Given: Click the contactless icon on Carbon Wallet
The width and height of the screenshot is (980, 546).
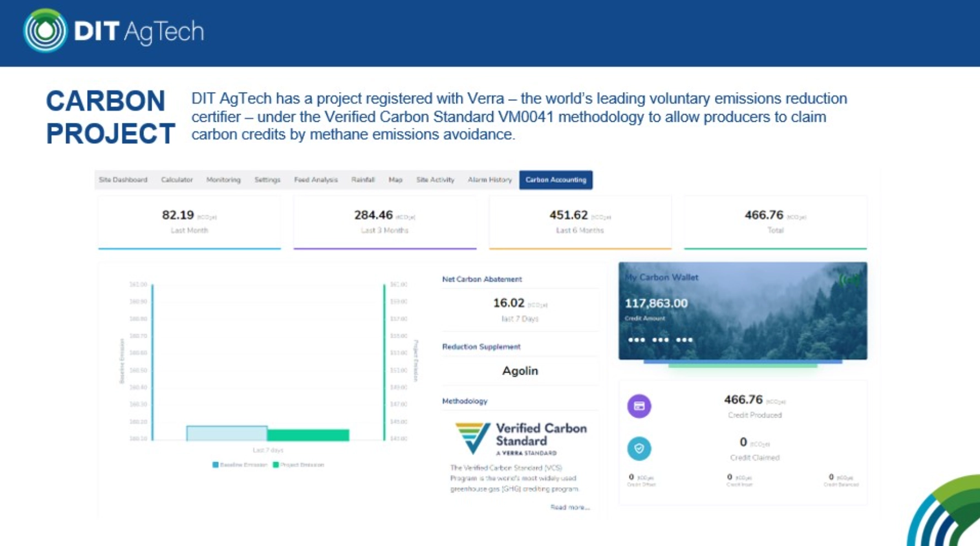Looking at the screenshot, I should (849, 280).
